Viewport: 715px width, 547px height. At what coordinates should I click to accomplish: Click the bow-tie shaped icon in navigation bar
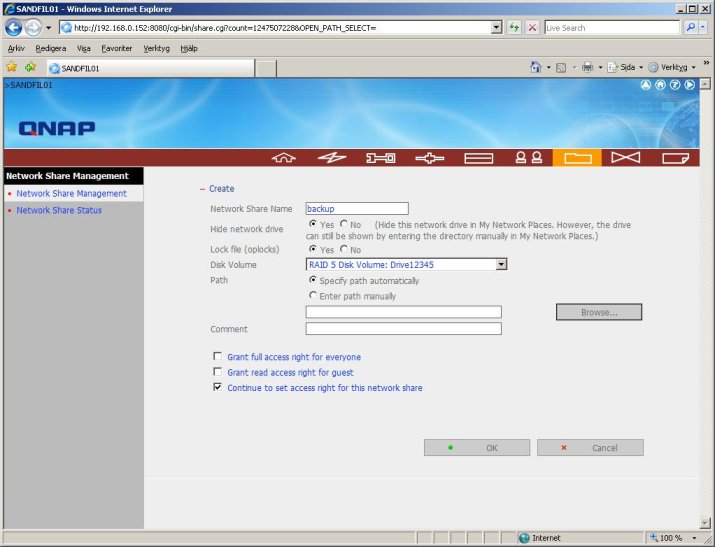pyautogui.click(x=625, y=158)
